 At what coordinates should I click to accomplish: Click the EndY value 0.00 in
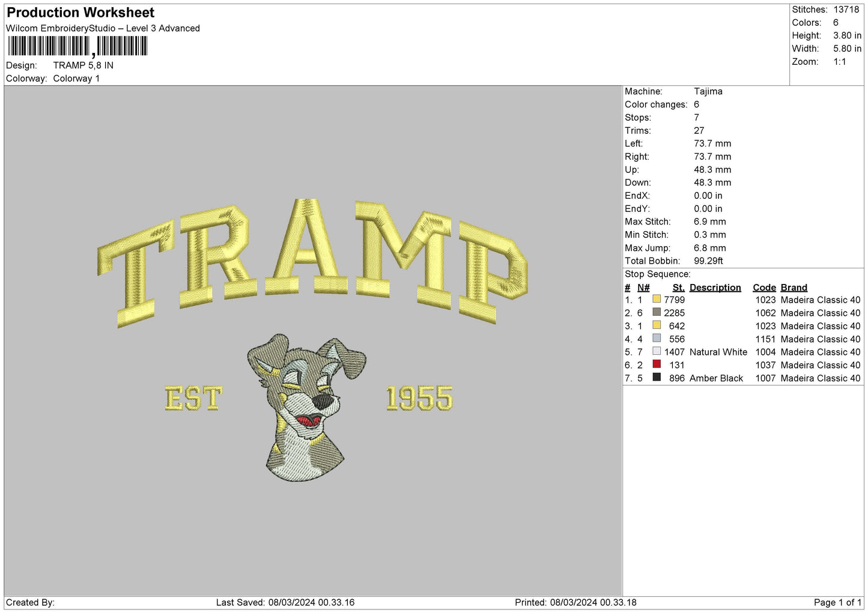click(708, 209)
